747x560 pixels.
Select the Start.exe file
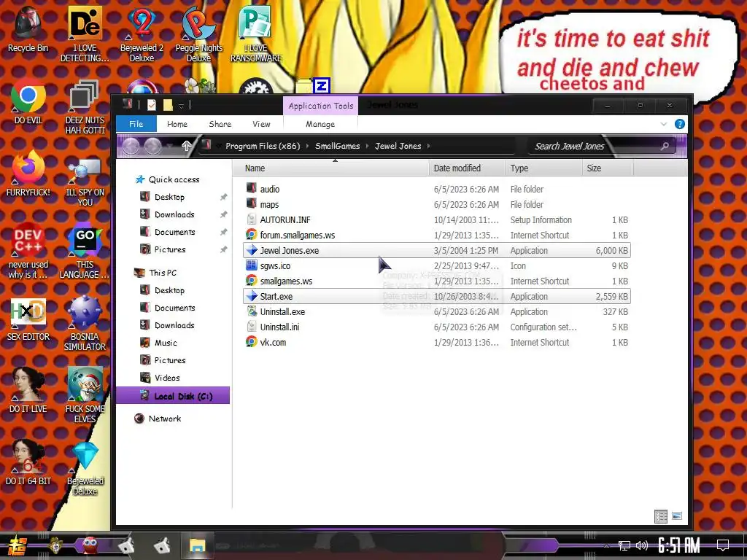pyautogui.click(x=437, y=296)
